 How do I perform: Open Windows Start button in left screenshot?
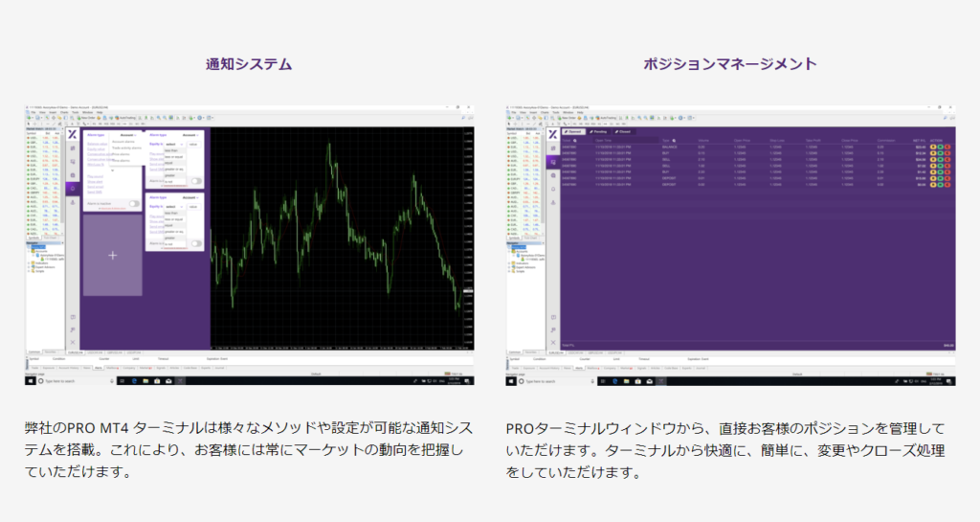(x=30, y=381)
